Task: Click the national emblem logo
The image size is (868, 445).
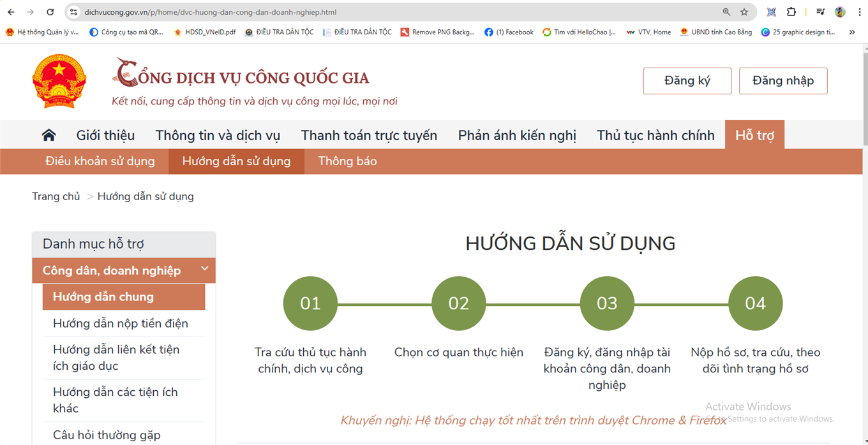Action: pos(59,81)
